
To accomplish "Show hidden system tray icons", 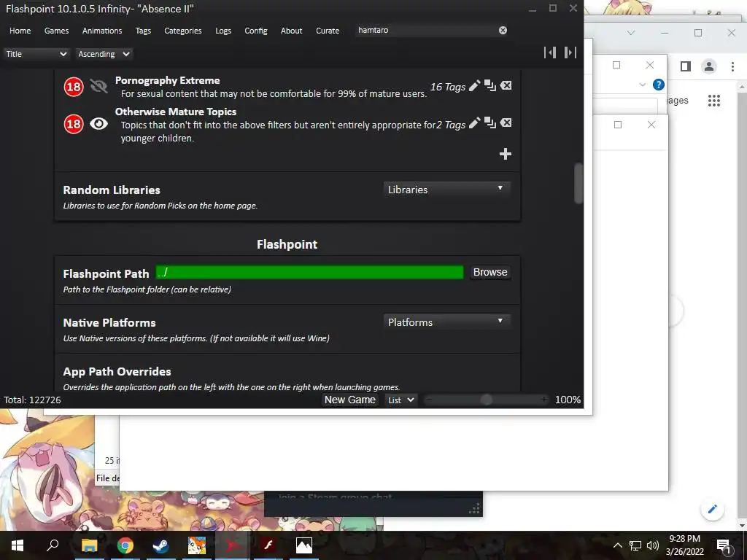I will tap(617, 545).
